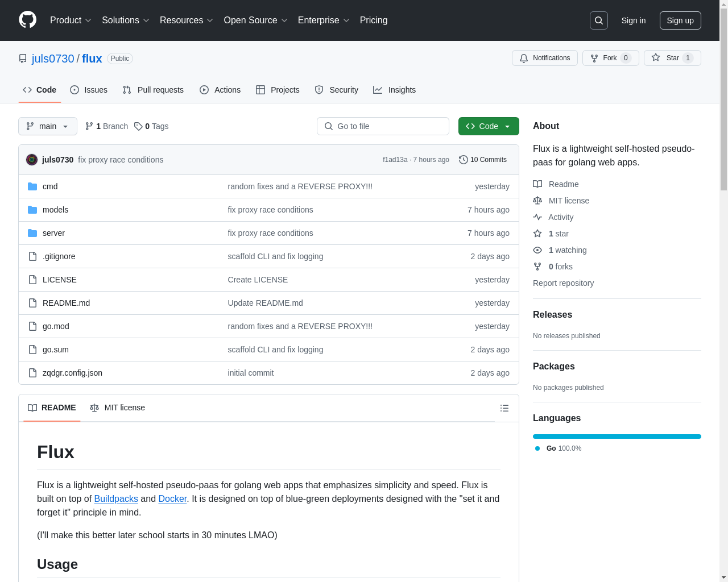Click the Sign up button
This screenshot has width=728, height=582.
coord(680,20)
